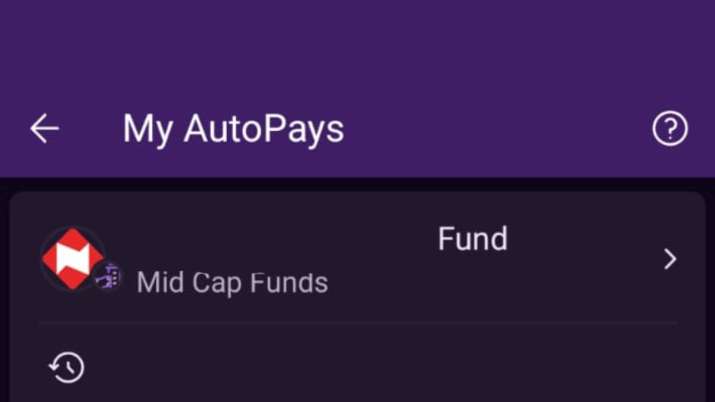Viewport: 715px width, 402px height.
Task: Tap the back arrow in header
Action: (44, 129)
